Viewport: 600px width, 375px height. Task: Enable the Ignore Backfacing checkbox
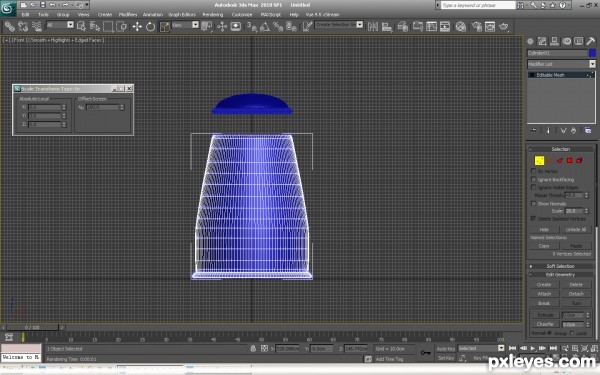(533, 179)
